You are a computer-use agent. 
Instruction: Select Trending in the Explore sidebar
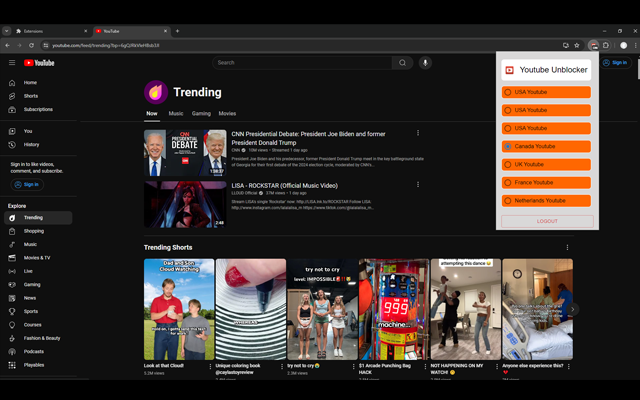[x=38, y=218]
